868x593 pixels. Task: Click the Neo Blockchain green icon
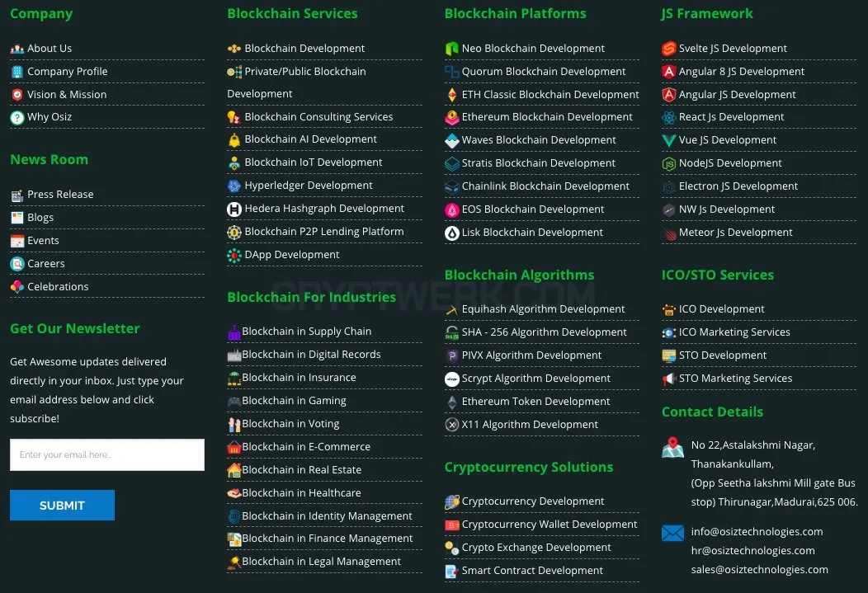point(451,49)
